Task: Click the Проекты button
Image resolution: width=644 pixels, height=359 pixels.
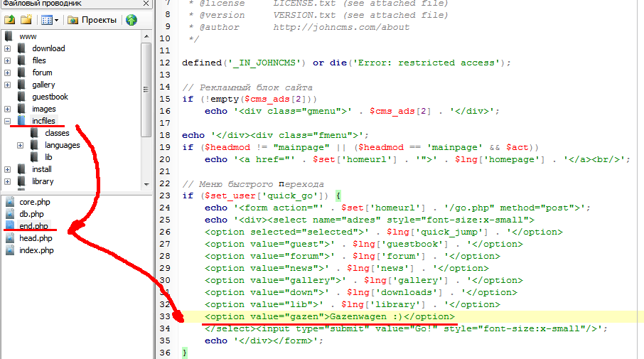Action: pos(92,20)
